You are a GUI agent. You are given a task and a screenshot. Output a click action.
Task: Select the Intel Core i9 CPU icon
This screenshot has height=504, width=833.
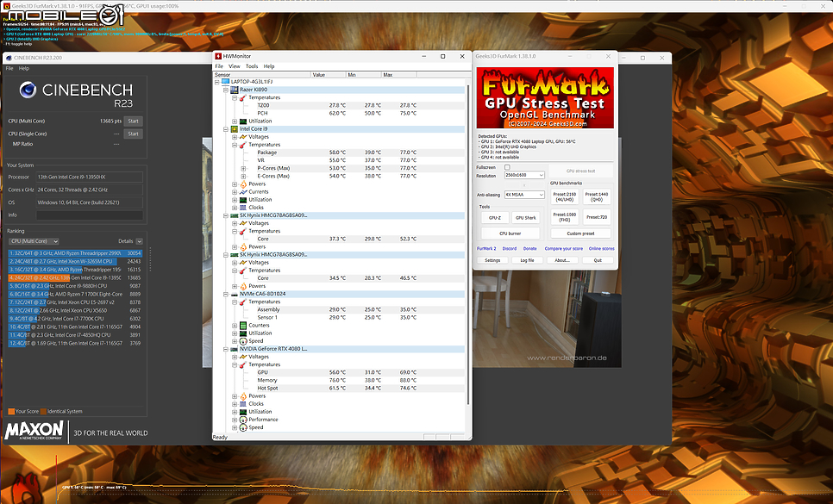click(234, 129)
